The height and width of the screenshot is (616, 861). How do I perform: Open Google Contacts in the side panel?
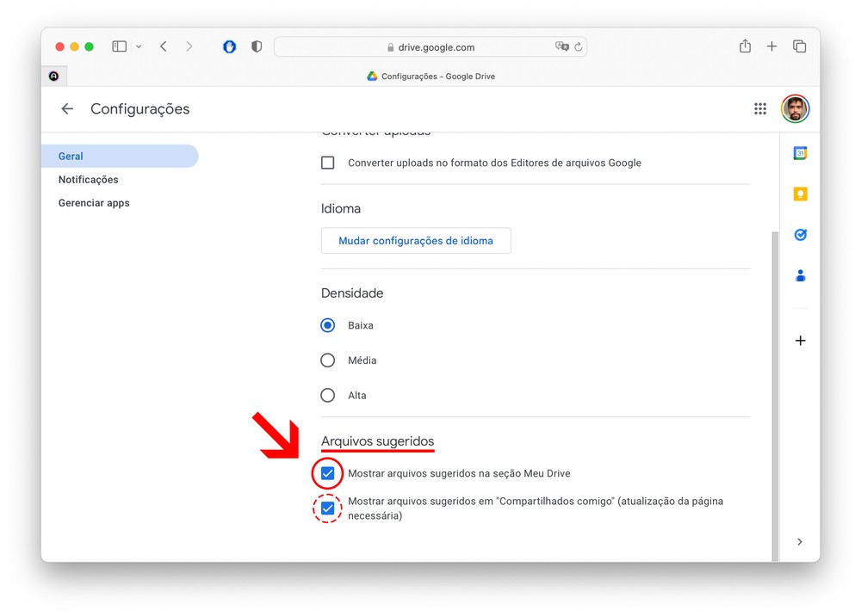pos(800,275)
